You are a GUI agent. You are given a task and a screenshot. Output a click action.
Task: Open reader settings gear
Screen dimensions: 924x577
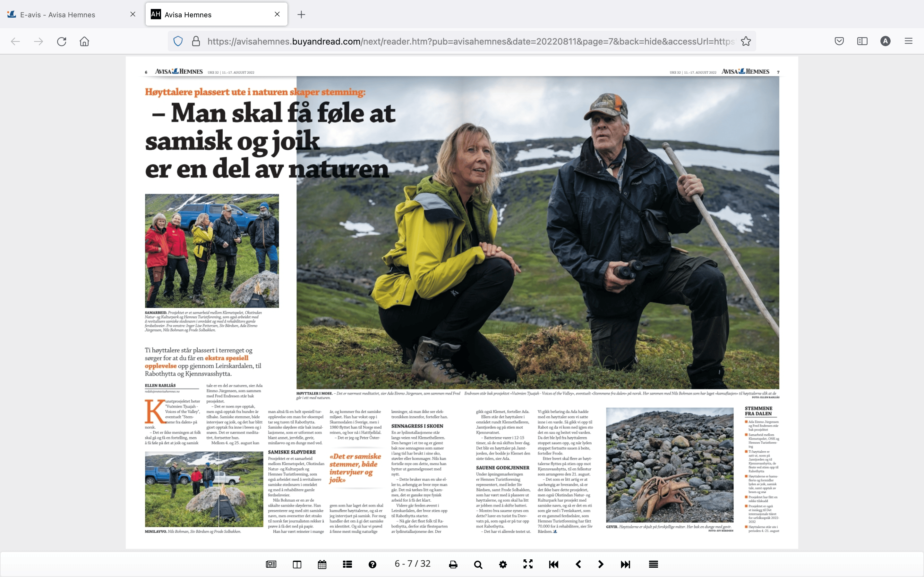pos(503,564)
